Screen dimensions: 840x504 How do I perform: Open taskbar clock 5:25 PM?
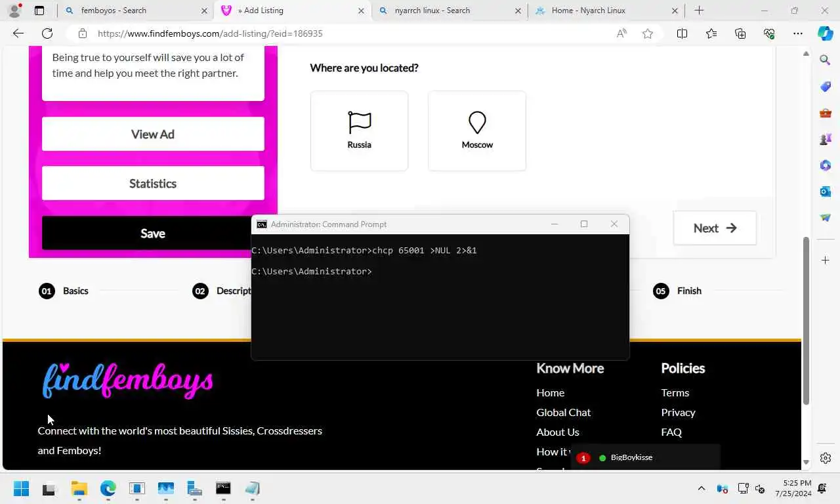(793, 488)
